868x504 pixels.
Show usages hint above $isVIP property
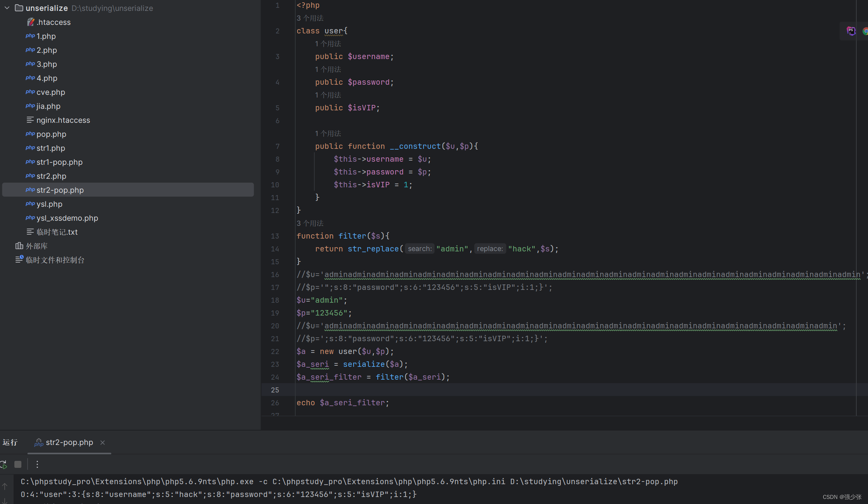pyautogui.click(x=328, y=95)
